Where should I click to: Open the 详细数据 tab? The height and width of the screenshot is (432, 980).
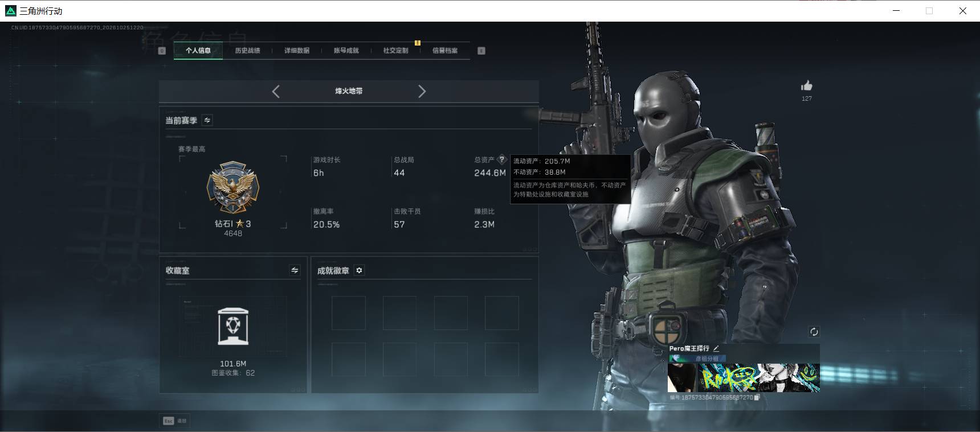(297, 51)
